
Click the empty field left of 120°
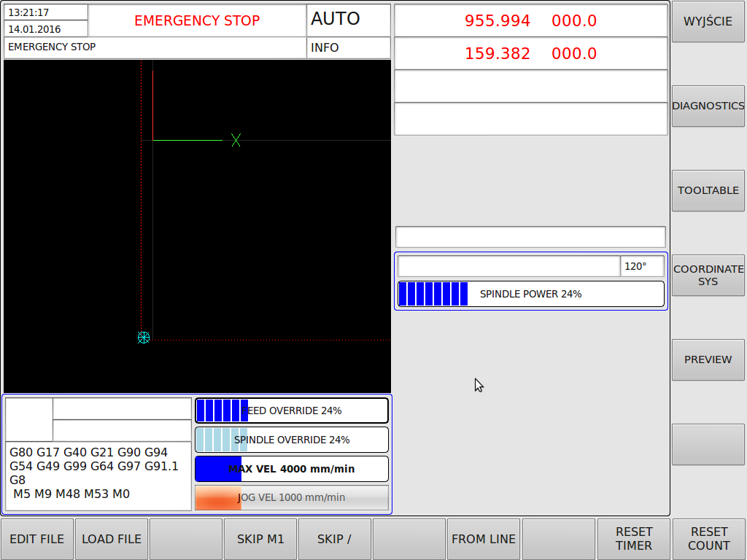point(508,266)
